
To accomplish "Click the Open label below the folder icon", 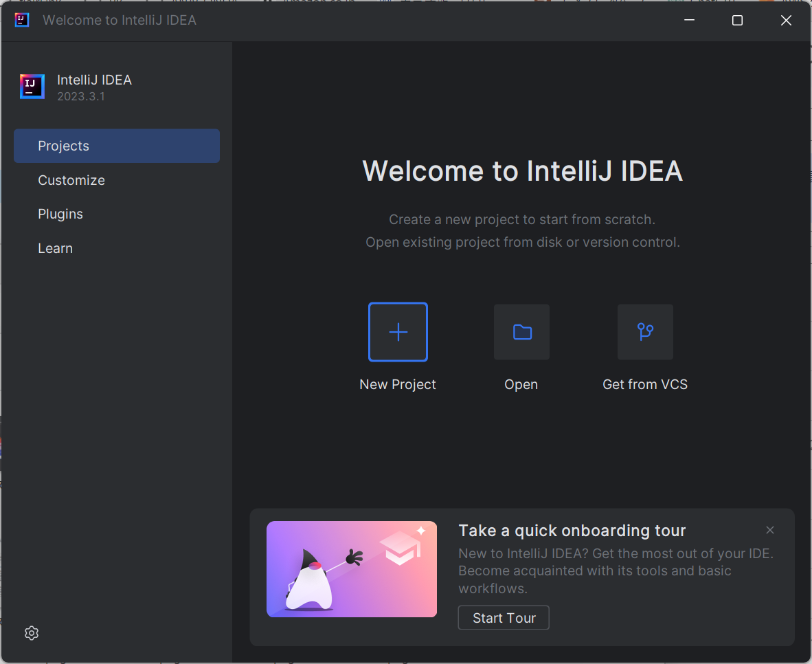I will 521,384.
